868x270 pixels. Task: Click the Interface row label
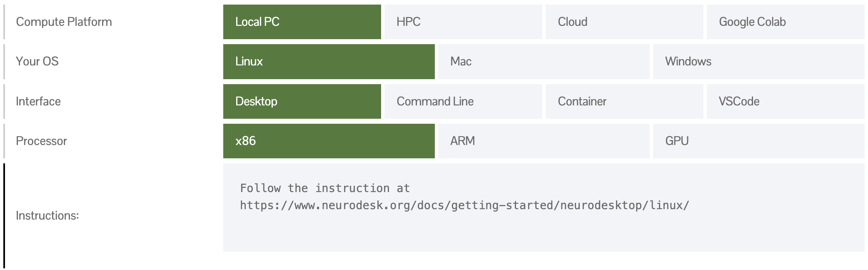pos(38,101)
